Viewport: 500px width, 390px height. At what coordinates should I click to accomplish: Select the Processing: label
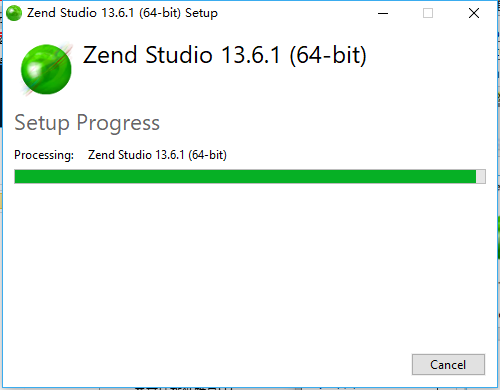(44, 155)
